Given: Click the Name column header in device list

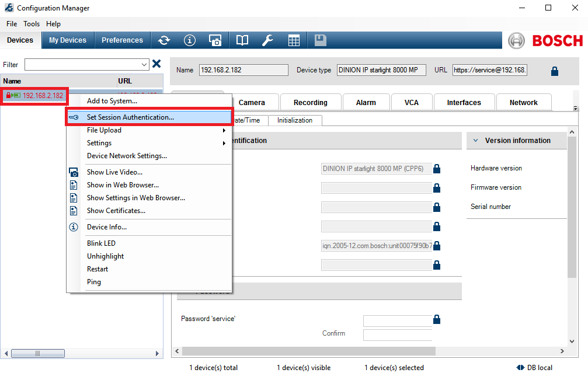Looking at the screenshot, I should (x=58, y=81).
